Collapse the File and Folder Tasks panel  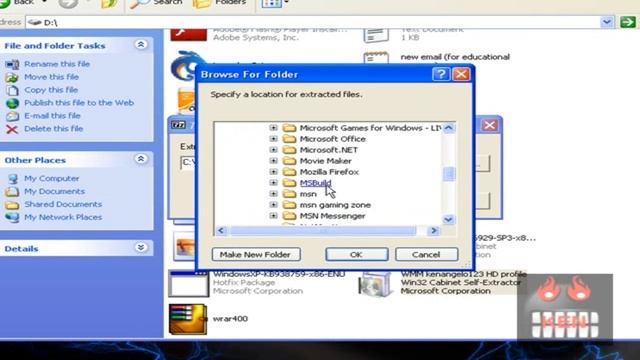[x=141, y=44]
